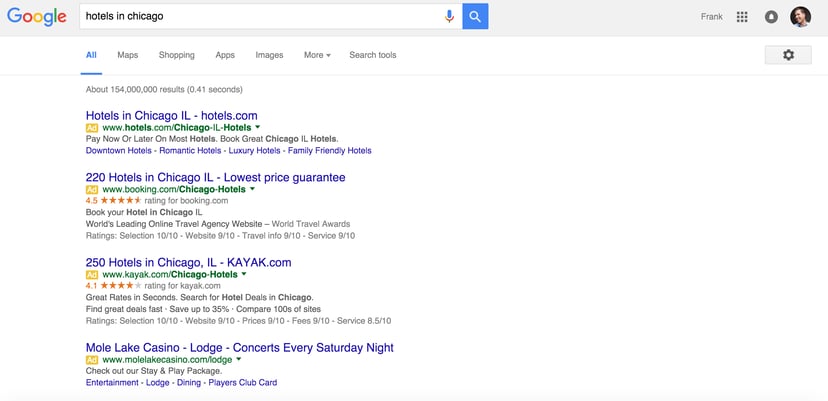
Task: Click the Ad badge on booking.com result
Action: click(x=92, y=189)
